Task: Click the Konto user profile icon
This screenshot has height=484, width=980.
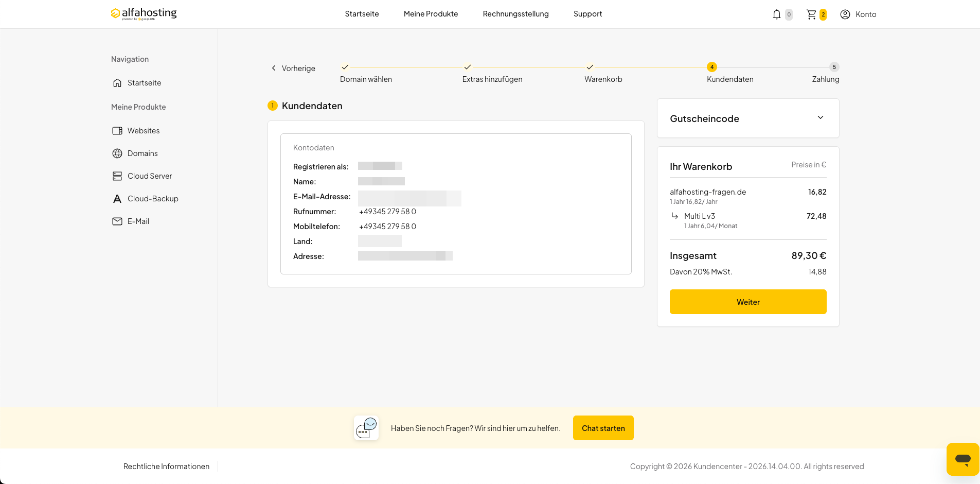Action: (845, 14)
